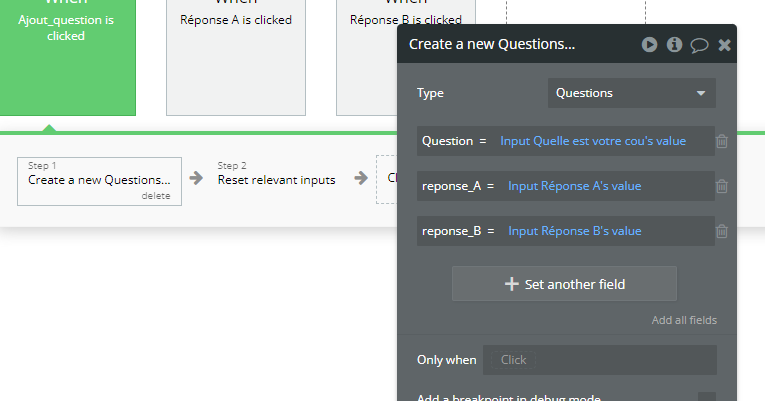Edit the Input Réponse B's value expression
765x401 pixels.
tap(574, 231)
